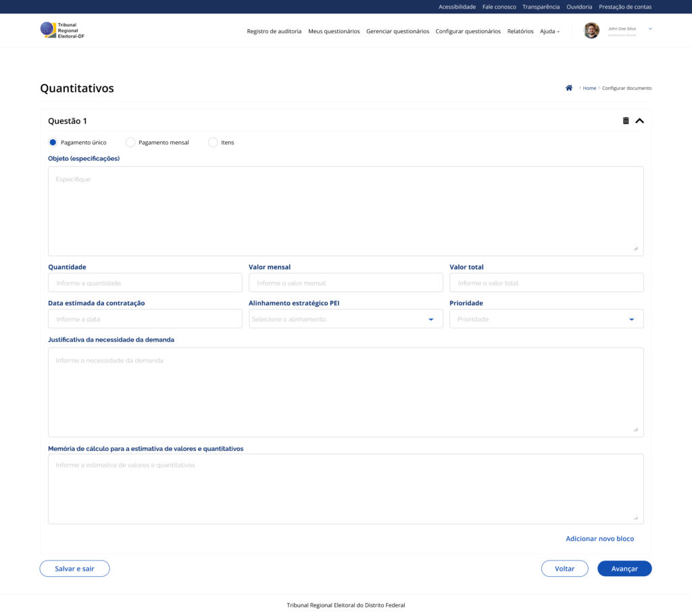Open user account dropdown chevron
692x616 pixels.
(650, 29)
